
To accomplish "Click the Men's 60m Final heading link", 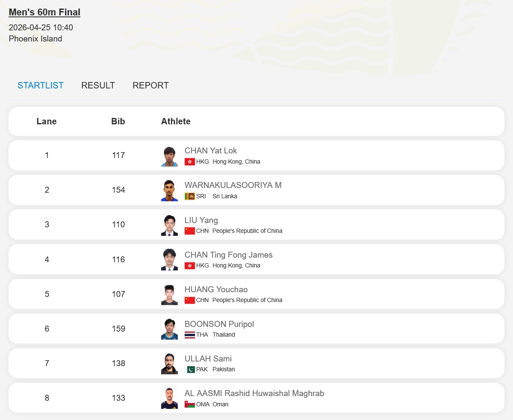I will click(44, 12).
